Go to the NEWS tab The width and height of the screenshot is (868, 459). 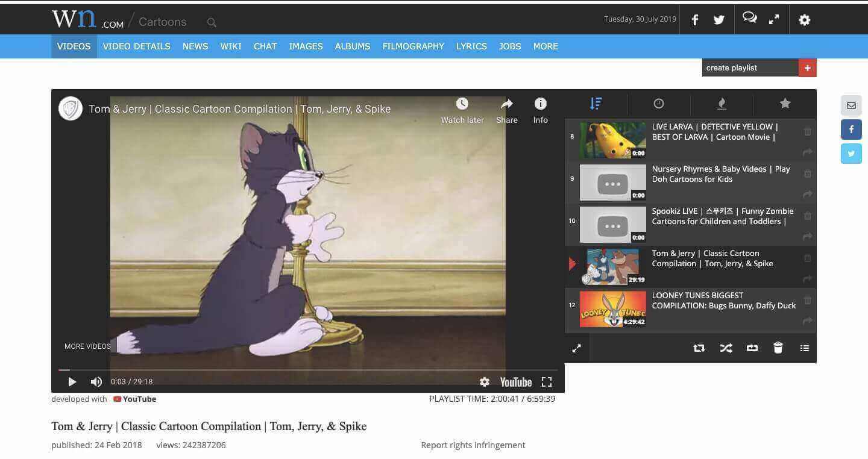pos(195,46)
